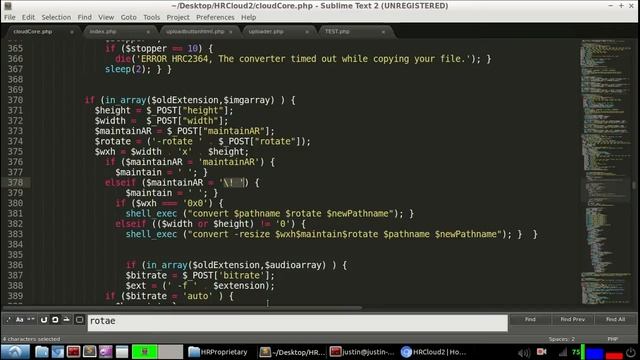This screenshot has width=640, height=360.
Task: Click the editor's horizontal scrollbar
Action: [182, 308]
